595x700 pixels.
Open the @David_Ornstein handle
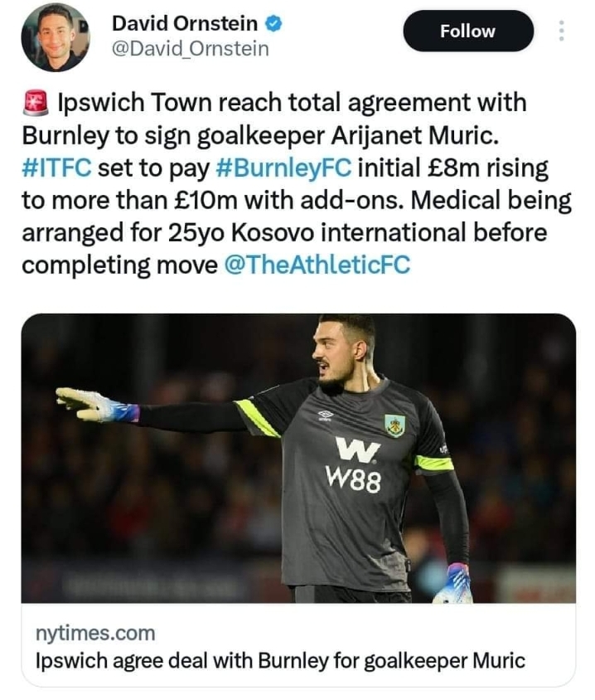tap(191, 49)
